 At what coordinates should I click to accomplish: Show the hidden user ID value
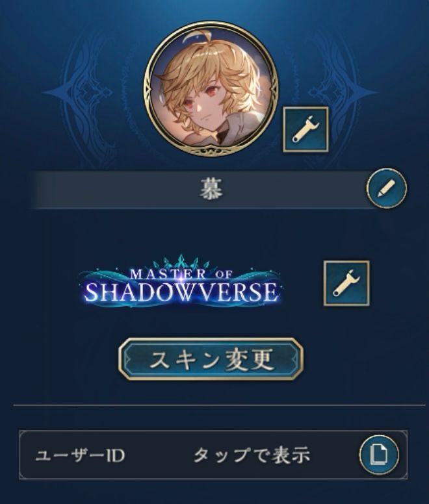click(252, 455)
